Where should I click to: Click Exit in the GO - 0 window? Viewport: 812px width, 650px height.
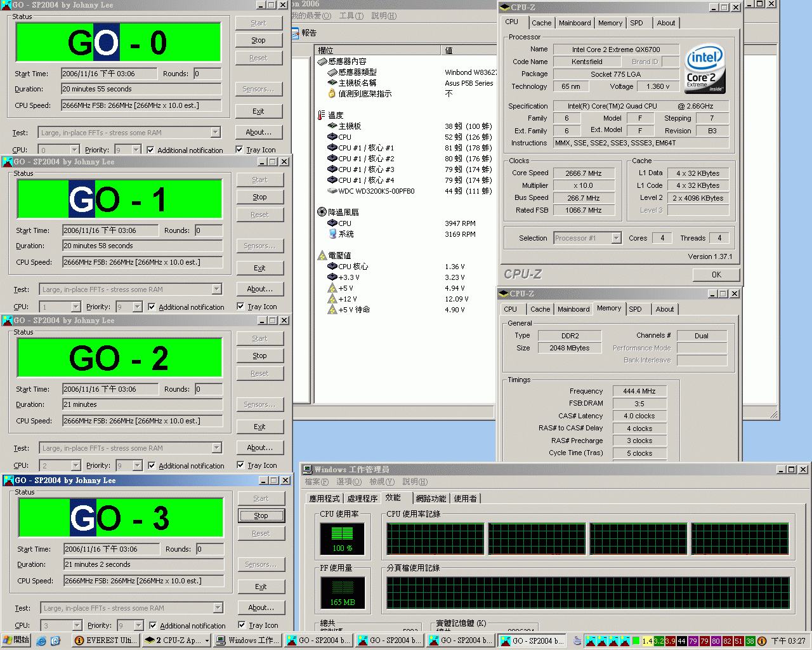258,111
